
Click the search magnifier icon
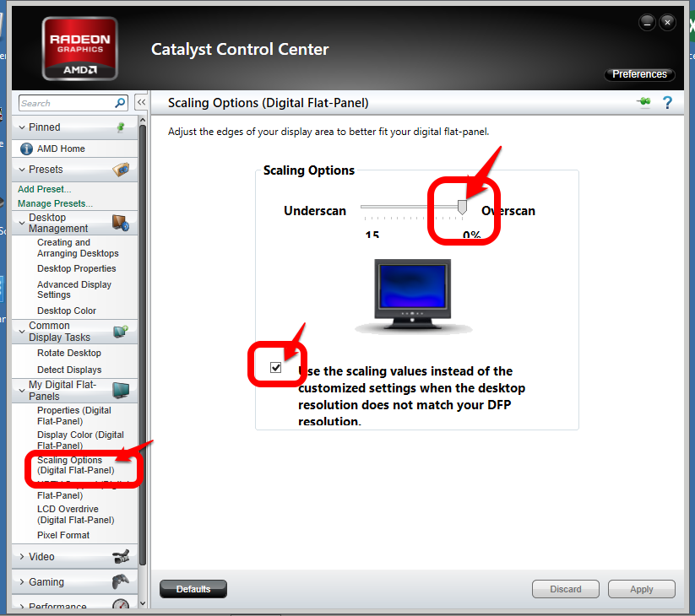click(120, 103)
